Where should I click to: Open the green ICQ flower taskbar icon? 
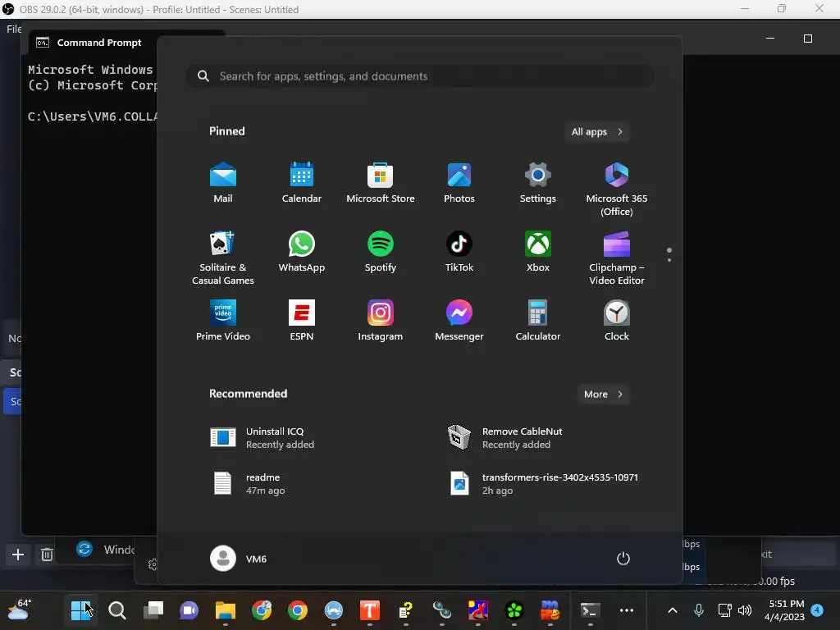click(514, 610)
